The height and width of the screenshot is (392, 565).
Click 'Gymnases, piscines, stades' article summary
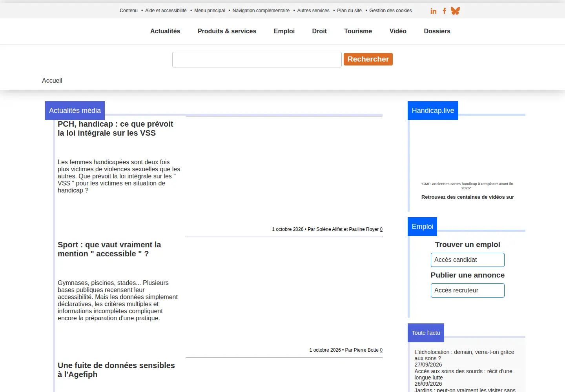click(118, 301)
